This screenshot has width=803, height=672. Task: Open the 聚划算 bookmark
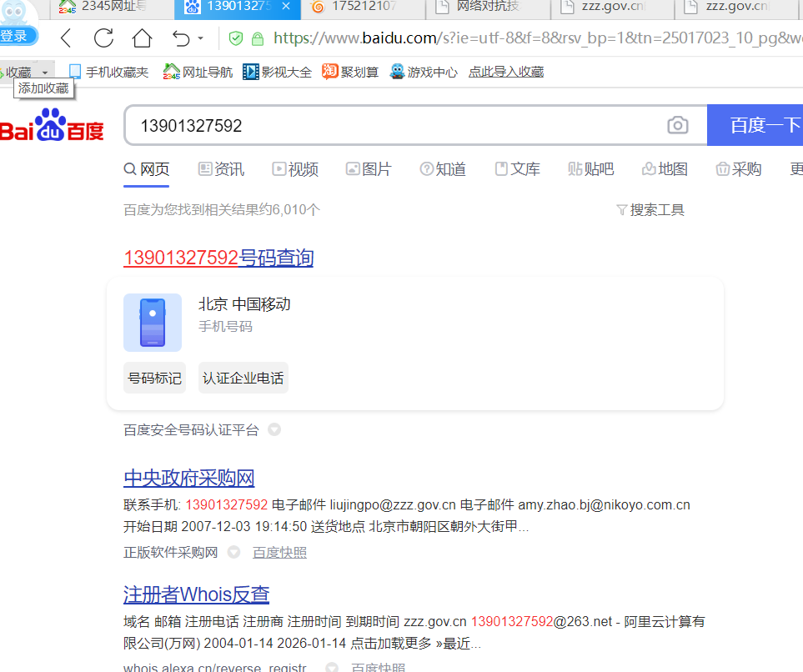point(350,73)
